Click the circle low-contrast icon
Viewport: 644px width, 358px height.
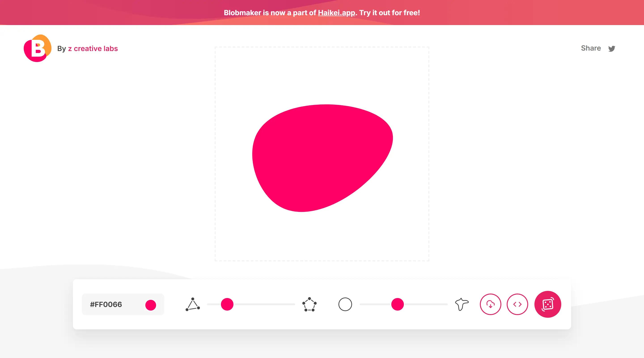(x=345, y=304)
